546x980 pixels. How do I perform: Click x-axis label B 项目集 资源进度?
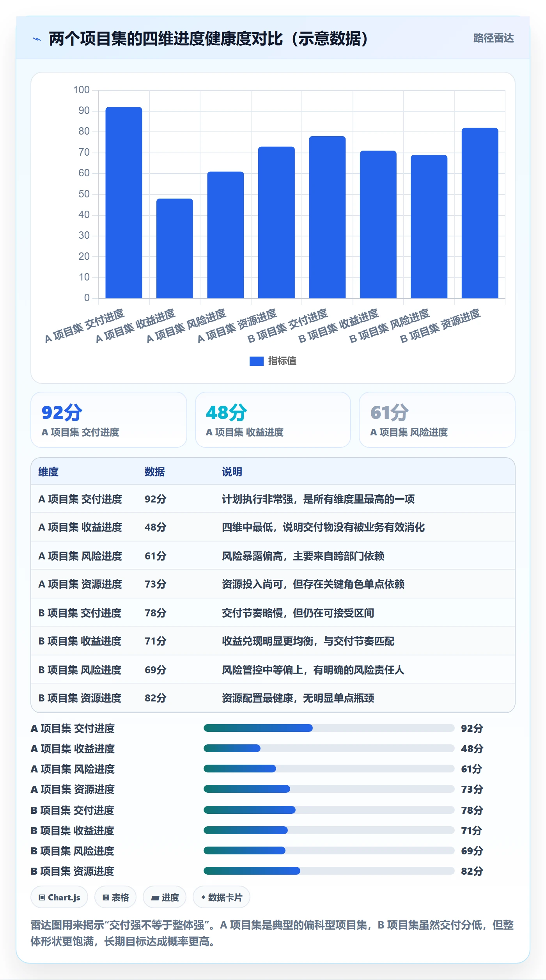tap(440, 326)
